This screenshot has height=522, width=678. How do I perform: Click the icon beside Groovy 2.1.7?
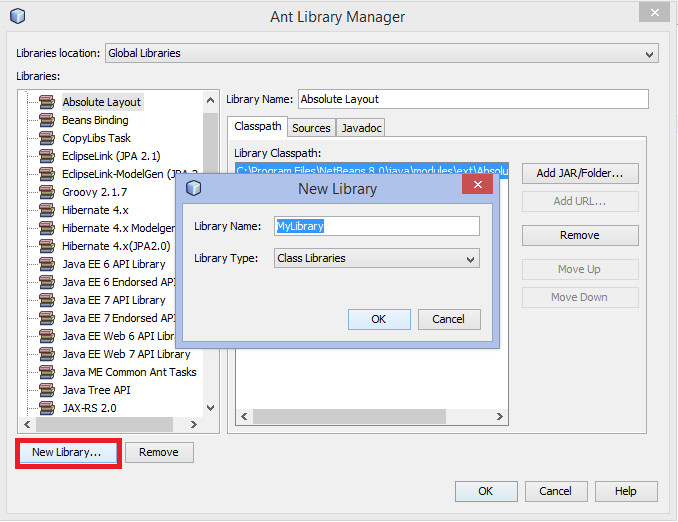[x=45, y=192]
